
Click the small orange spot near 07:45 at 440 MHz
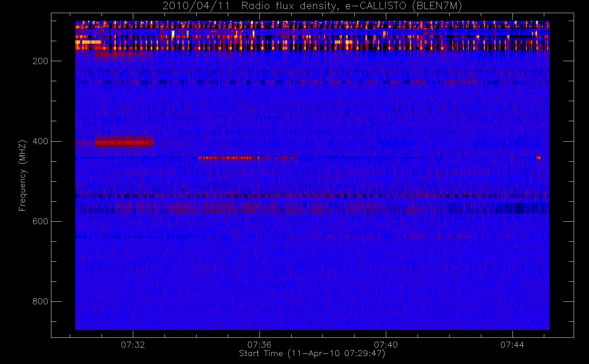538,158
